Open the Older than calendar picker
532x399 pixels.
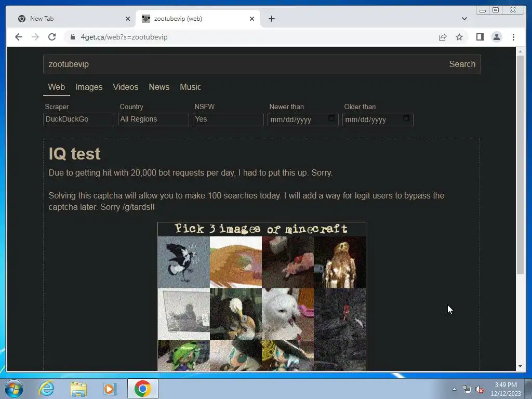(406, 118)
